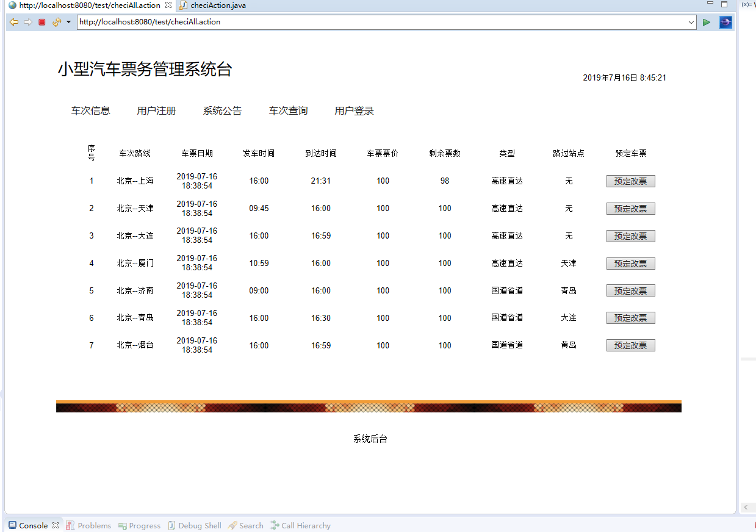Open the 用户注册 page link
The height and width of the screenshot is (532, 756).
click(x=157, y=110)
